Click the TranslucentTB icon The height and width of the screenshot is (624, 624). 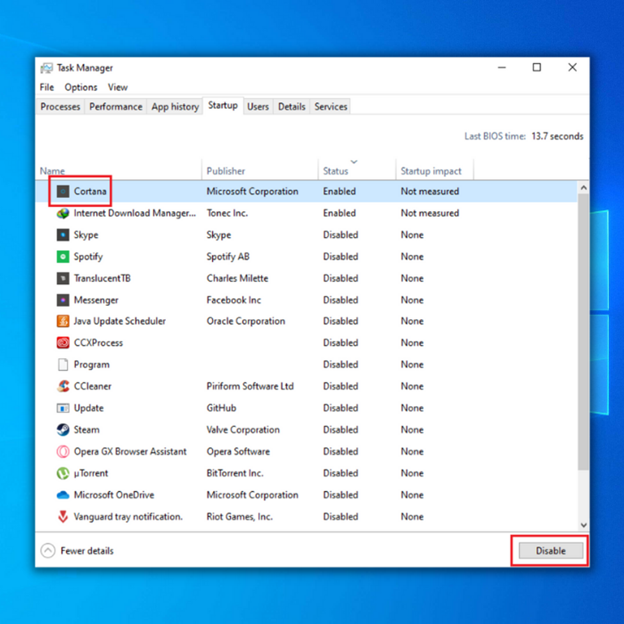coord(62,278)
